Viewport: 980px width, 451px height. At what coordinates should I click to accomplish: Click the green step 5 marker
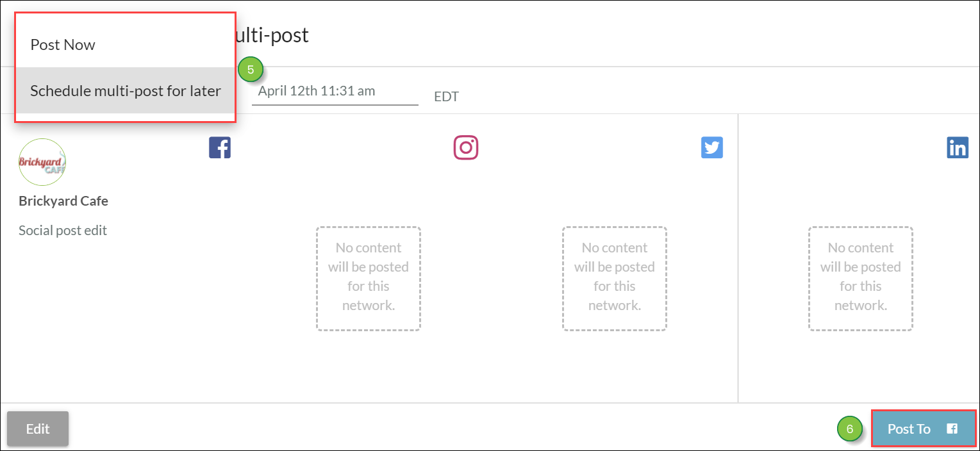[251, 70]
